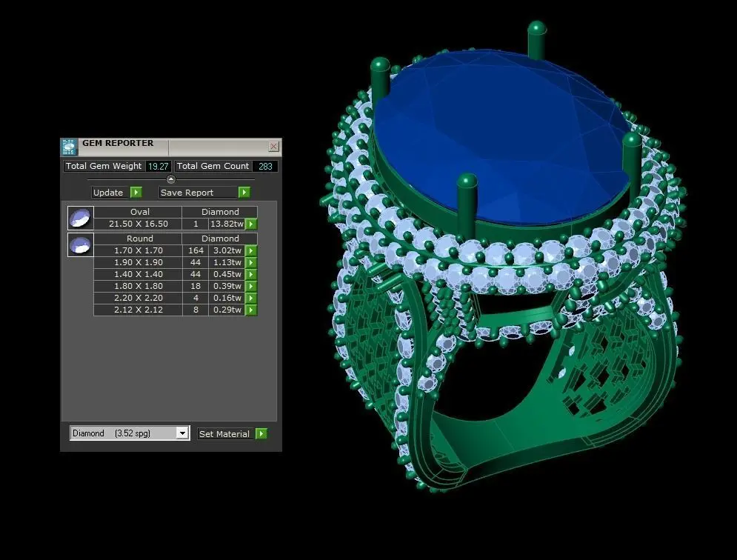Click the Total Gem Weight value 19.27
This screenshot has width=737, height=560.
point(158,166)
